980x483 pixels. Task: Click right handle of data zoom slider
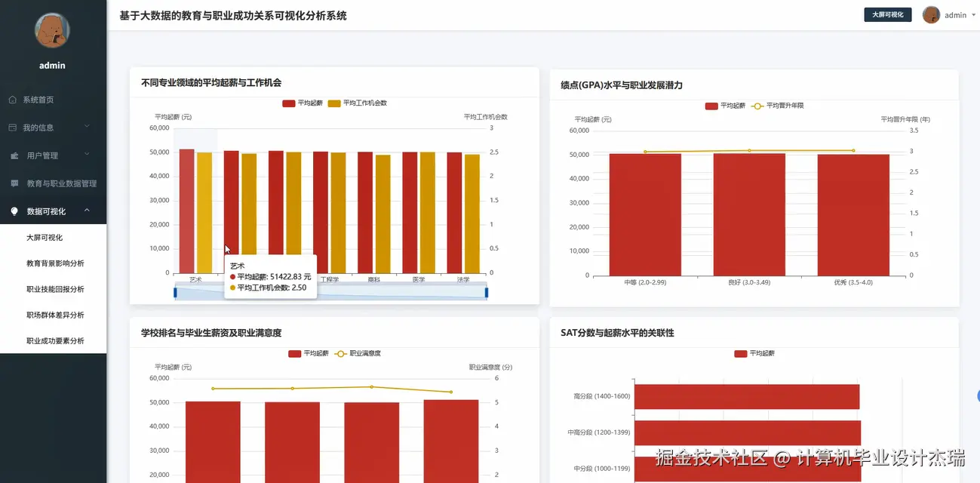tap(487, 292)
